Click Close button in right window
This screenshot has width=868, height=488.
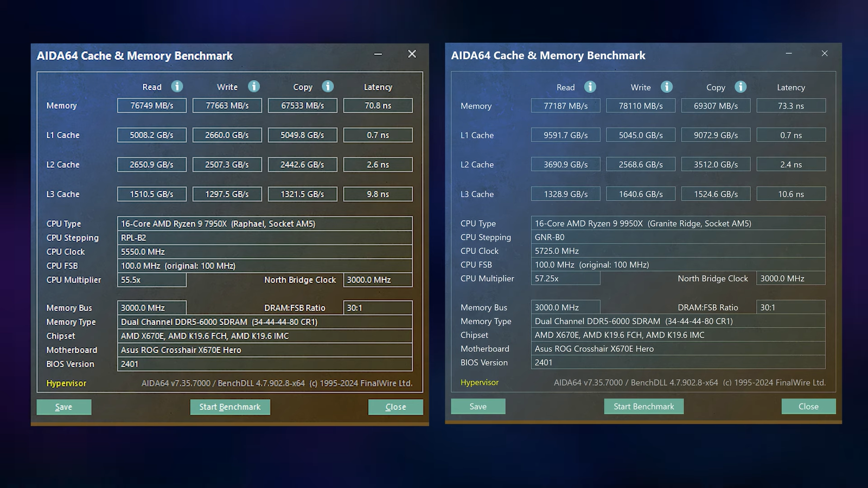[809, 407]
